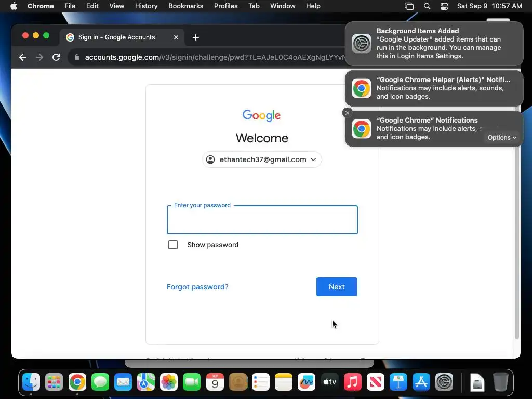
Task: Open Maps from the dock
Action: pos(146,382)
